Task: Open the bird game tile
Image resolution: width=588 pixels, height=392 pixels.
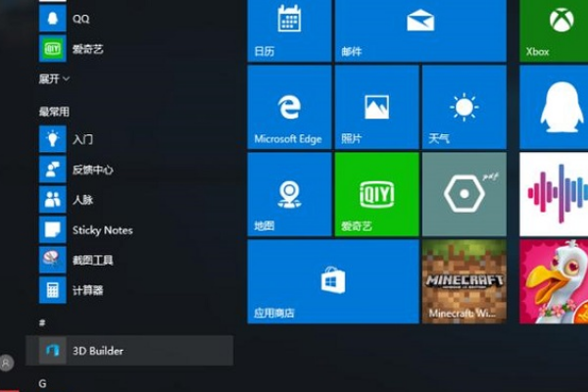Action: [554, 281]
